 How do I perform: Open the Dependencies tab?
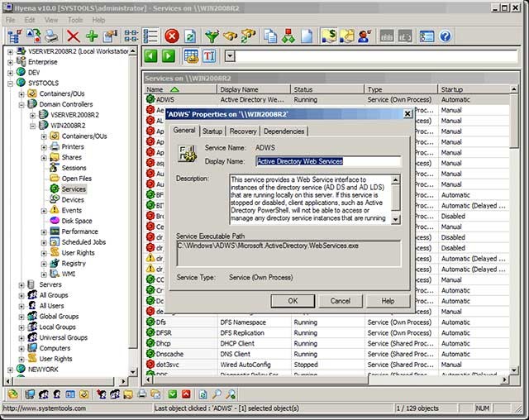[284, 131]
